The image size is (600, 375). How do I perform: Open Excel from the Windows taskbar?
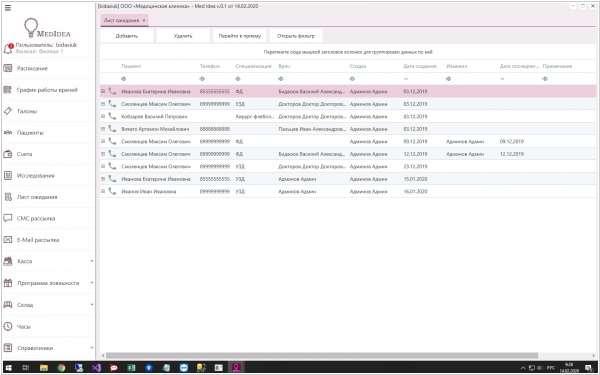131,368
